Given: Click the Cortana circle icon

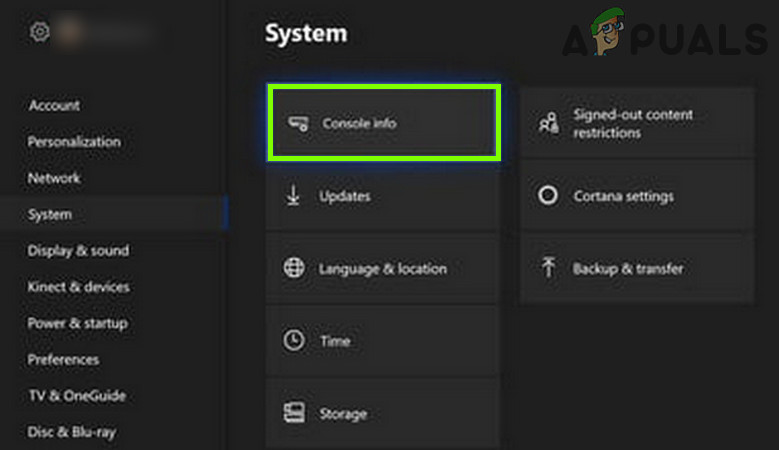Looking at the screenshot, I should point(548,196).
